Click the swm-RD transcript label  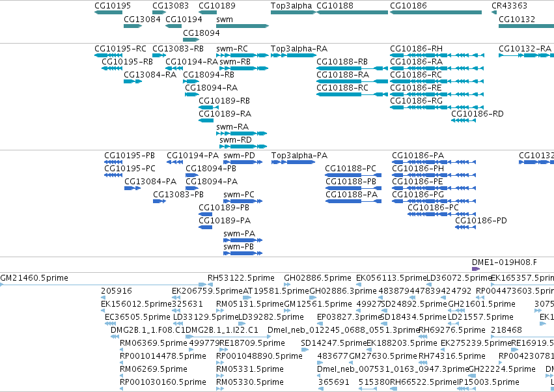pyautogui.click(x=235, y=140)
